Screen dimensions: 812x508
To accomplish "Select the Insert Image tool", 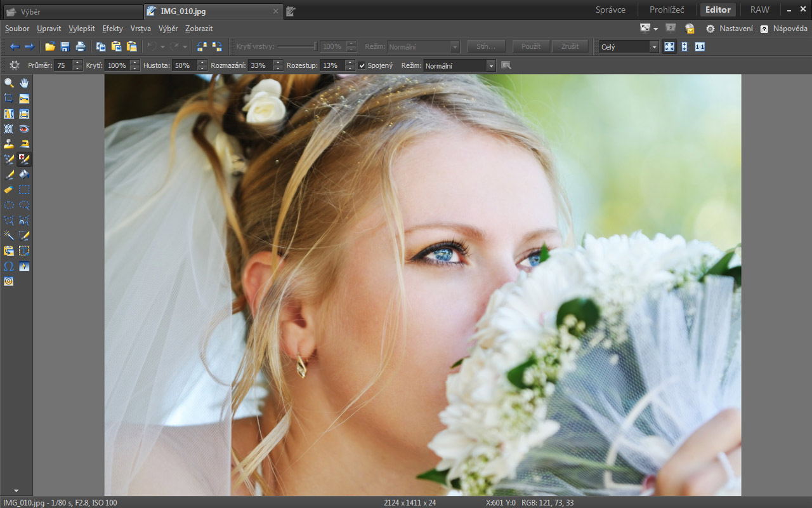I will point(9,251).
